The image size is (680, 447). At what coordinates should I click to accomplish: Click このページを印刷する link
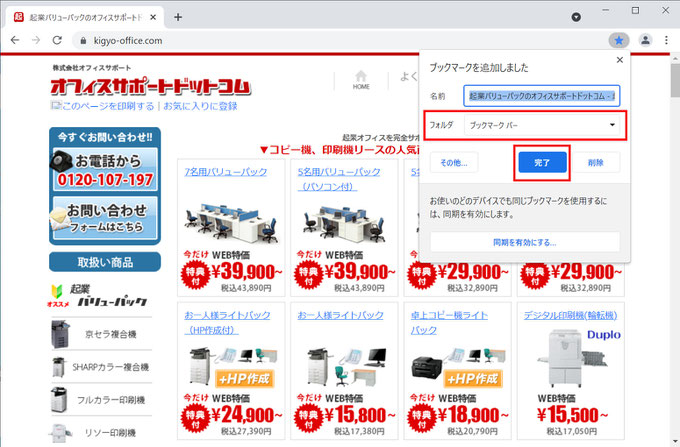(108, 106)
